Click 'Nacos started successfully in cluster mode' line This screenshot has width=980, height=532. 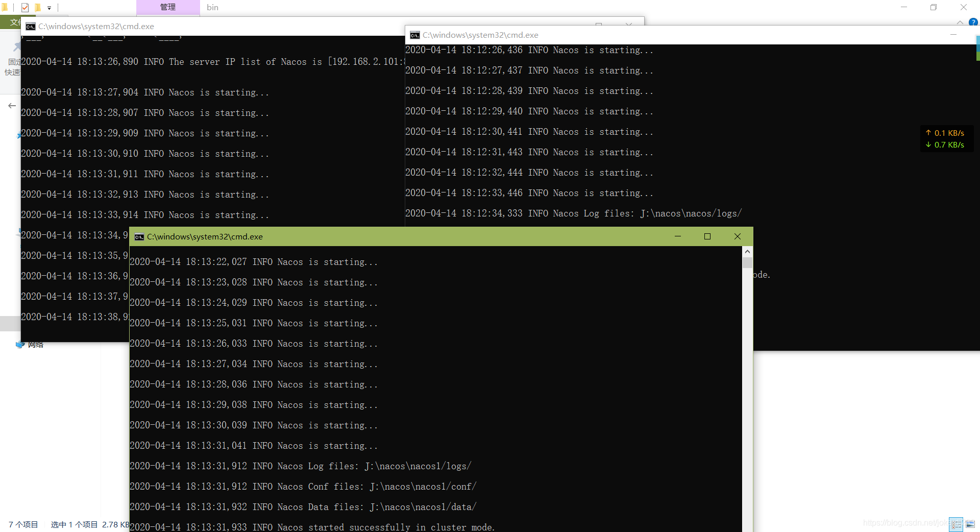(312, 527)
